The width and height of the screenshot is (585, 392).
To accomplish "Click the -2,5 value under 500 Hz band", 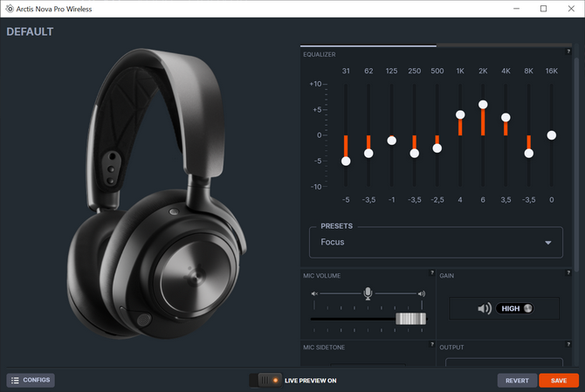I will coord(437,200).
